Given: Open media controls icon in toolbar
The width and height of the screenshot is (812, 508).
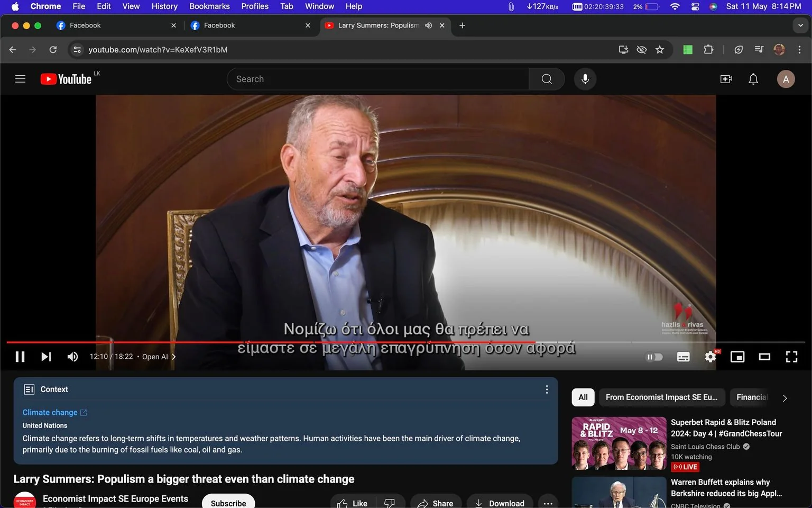Looking at the screenshot, I should (x=759, y=50).
